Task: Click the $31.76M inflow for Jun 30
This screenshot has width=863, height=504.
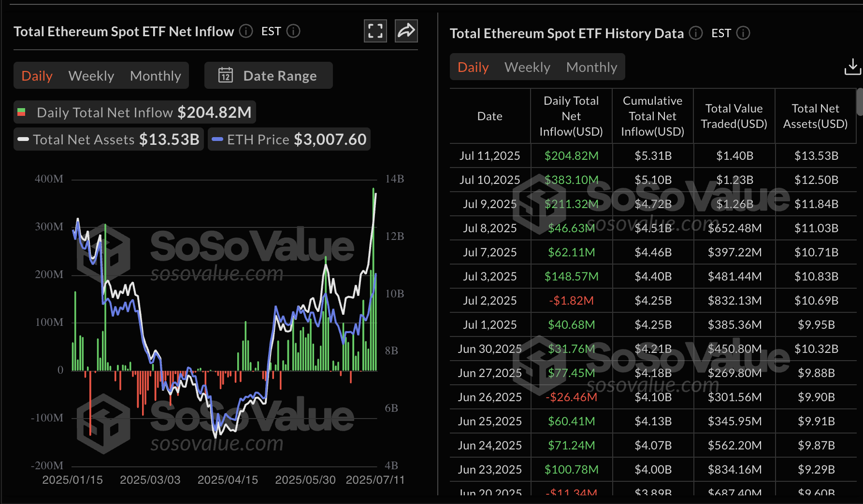Action: (572, 349)
